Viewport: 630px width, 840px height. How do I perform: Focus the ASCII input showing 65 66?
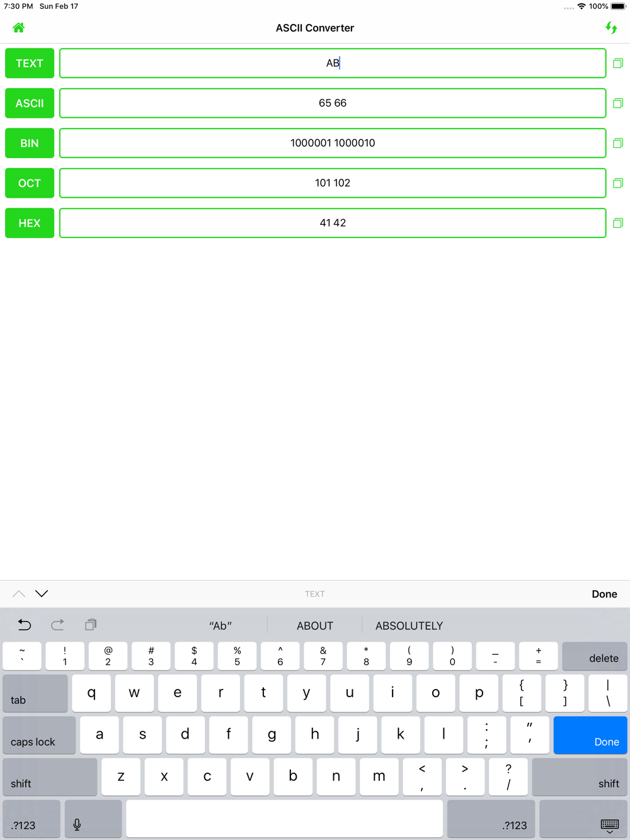pos(333,103)
